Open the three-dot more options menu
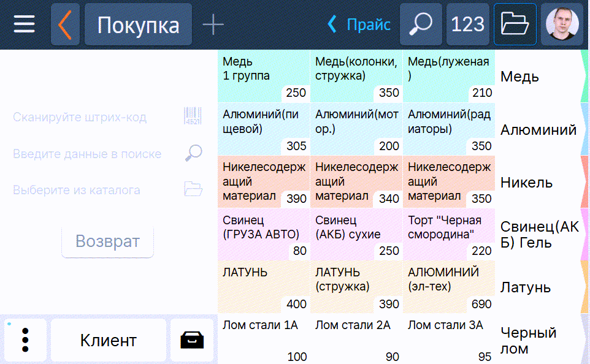 25,340
